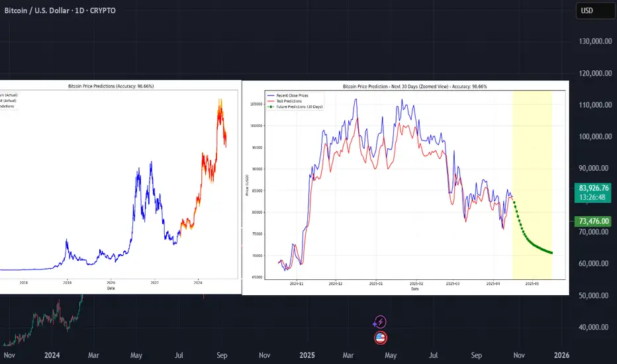Click the green price label 73,476.00

click(593, 221)
